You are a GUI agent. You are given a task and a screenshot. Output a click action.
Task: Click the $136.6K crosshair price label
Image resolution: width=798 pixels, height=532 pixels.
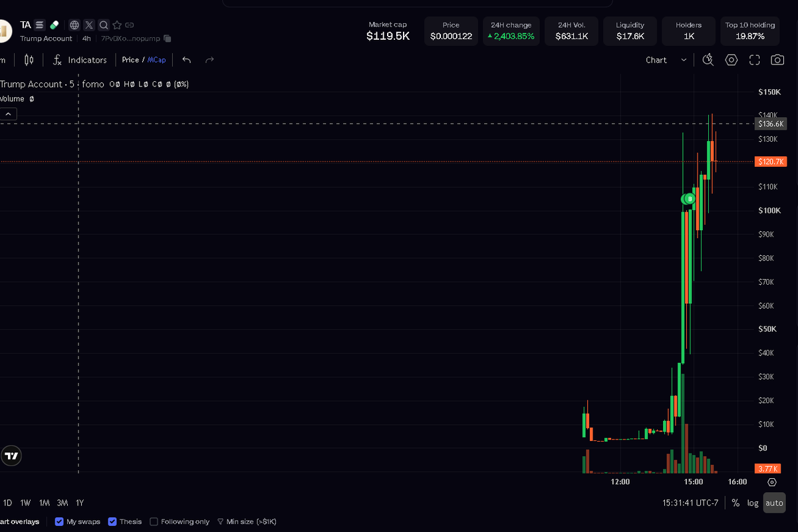coord(771,124)
